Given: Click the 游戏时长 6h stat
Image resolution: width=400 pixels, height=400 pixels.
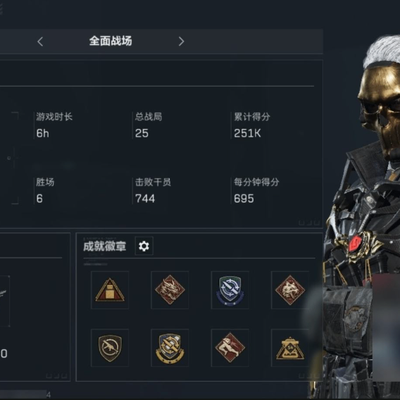Looking at the screenshot, I should coord(54,125).
